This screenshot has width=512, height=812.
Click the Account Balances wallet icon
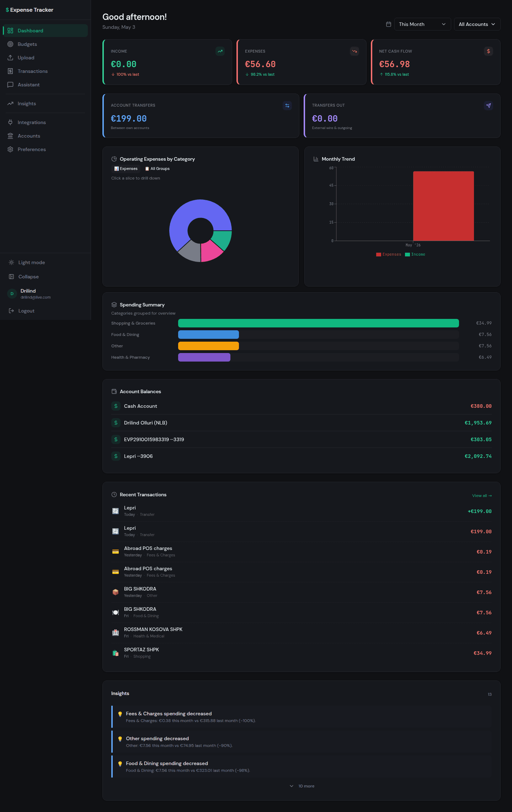[114, 391]
